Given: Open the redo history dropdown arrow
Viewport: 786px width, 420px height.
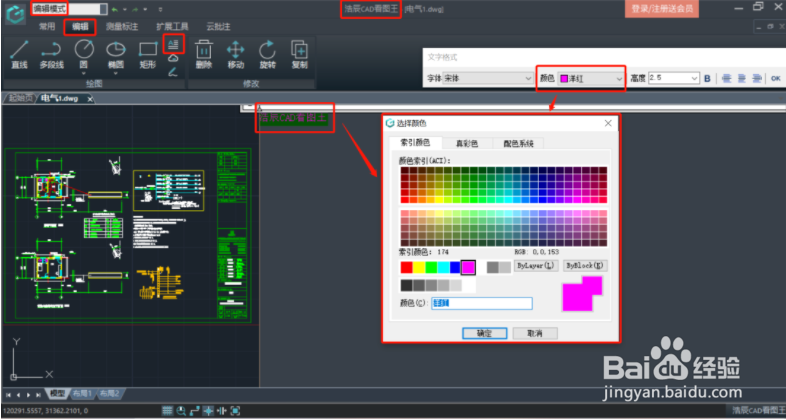Looking at the screenshot, I should (145, 10).
